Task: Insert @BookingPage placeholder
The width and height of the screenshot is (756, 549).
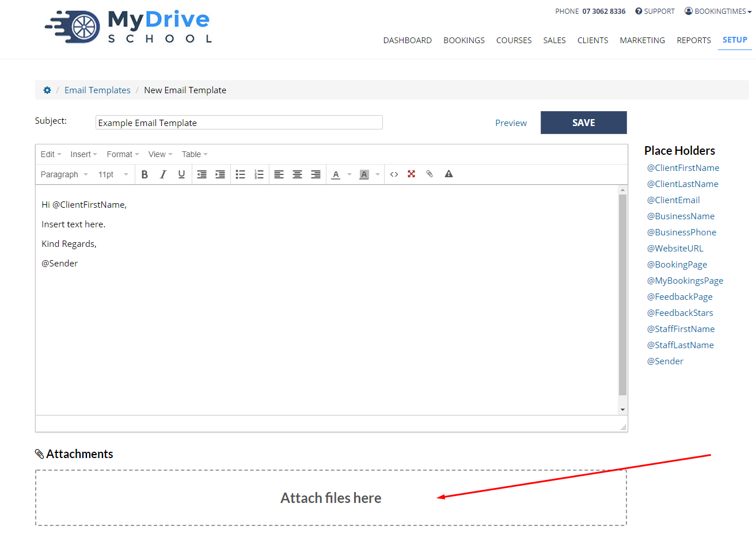Action: 677,265
